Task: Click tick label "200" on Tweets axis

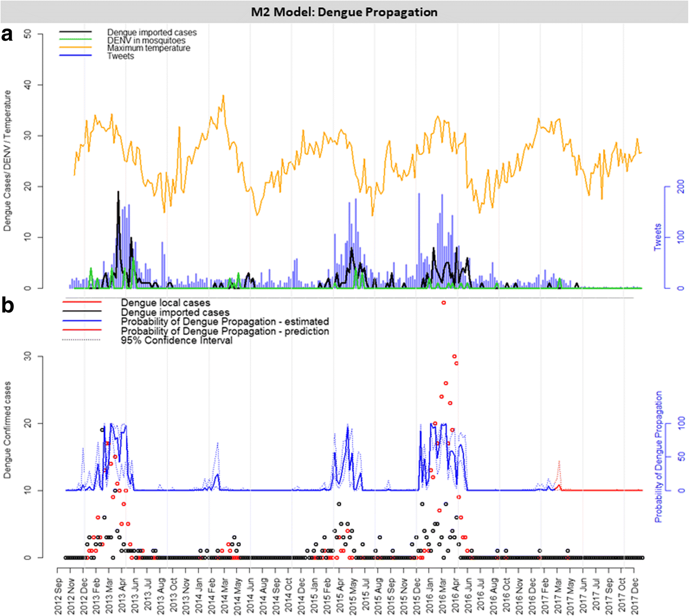Action: 680,186
